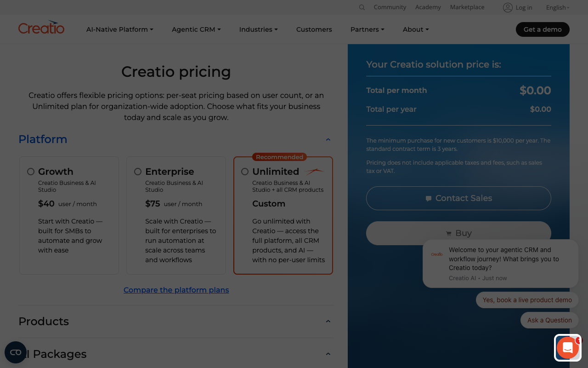The image size is (588, 368).
Task: Click the Buy button
Action: tap(458, 233)
